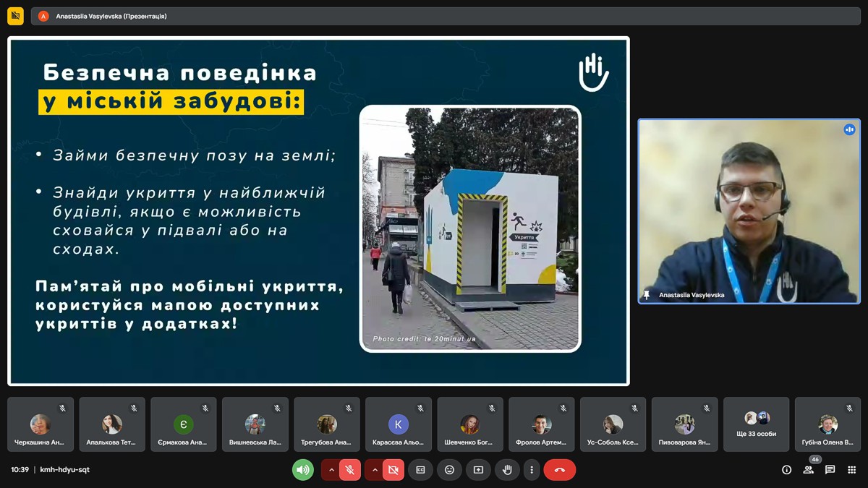Click the green speaker audio button

(x=303, y=470)
